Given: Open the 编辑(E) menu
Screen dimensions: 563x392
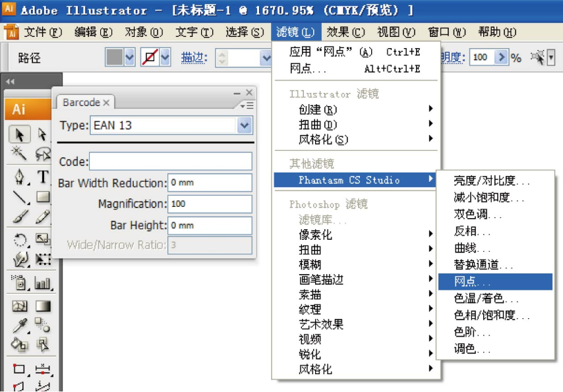Looking at the screenshot, I should (x=94, y=32).
